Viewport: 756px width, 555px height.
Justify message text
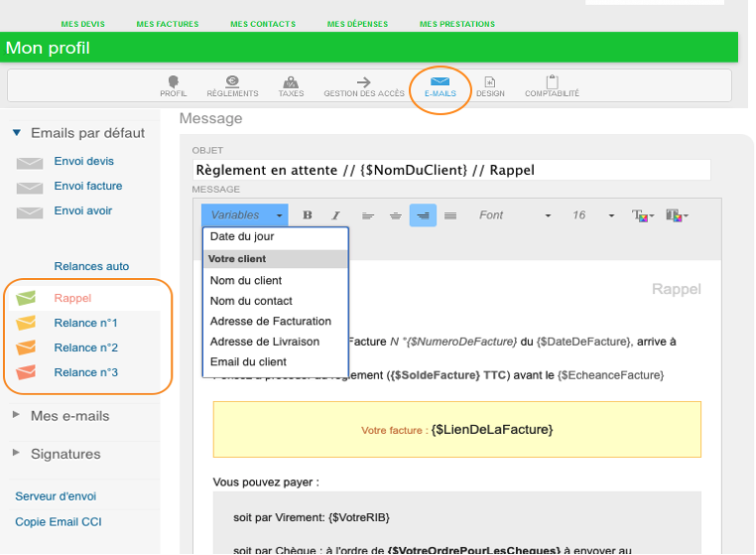click(x=450, y=215)
